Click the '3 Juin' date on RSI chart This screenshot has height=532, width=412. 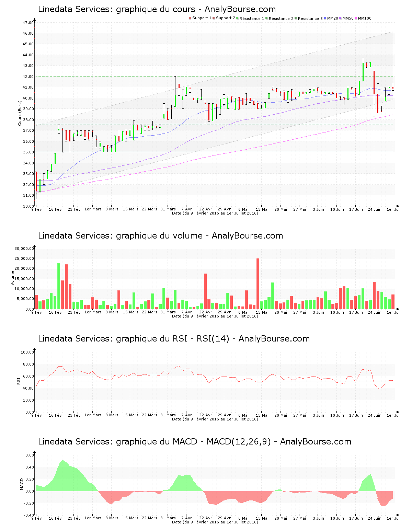click(318, 415)
